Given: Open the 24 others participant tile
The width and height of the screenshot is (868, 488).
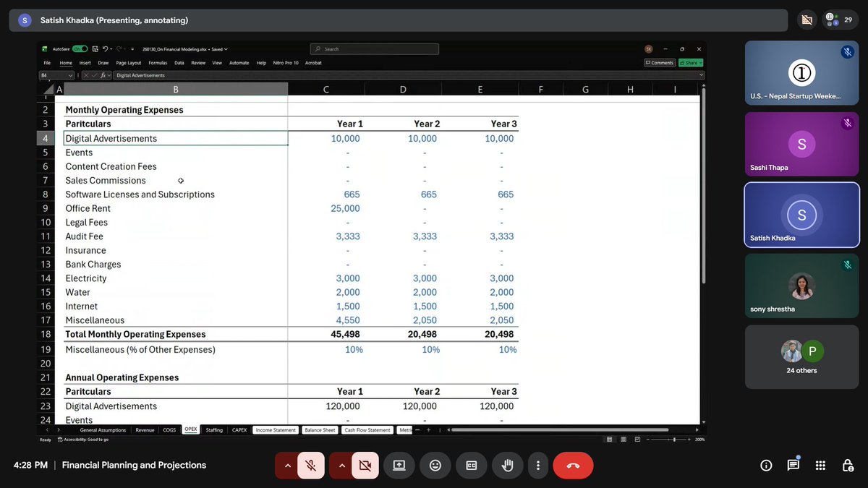Looking at the screenshot, I should click(801, 357).
